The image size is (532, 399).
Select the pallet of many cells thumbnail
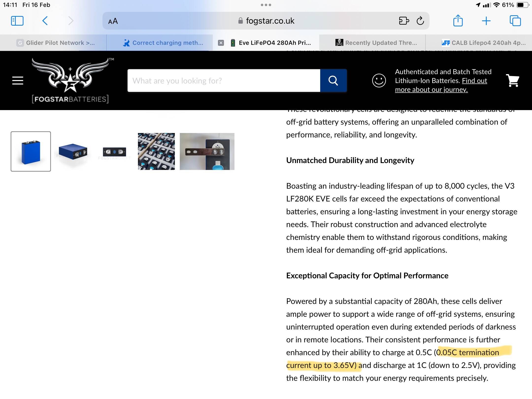point(156,151)
